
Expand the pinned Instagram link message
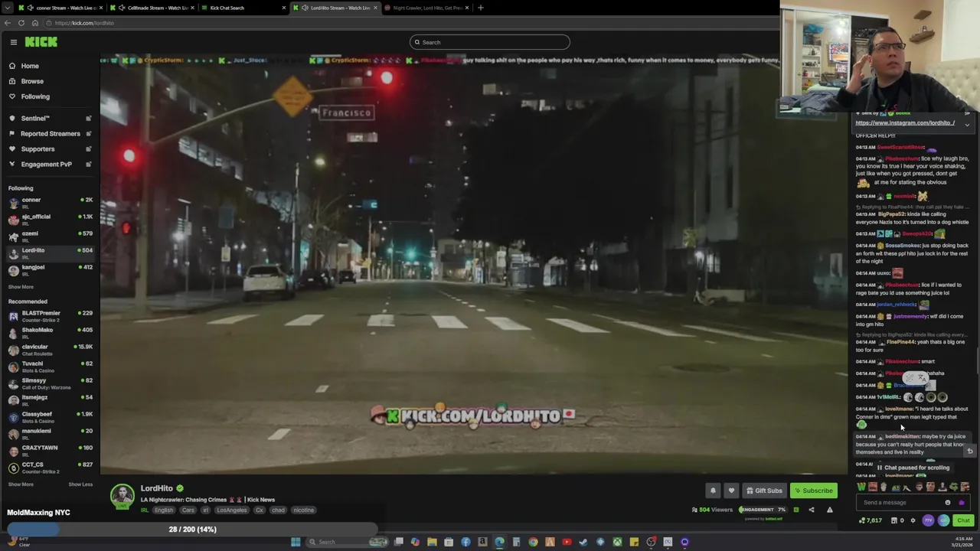pos(967,124)
